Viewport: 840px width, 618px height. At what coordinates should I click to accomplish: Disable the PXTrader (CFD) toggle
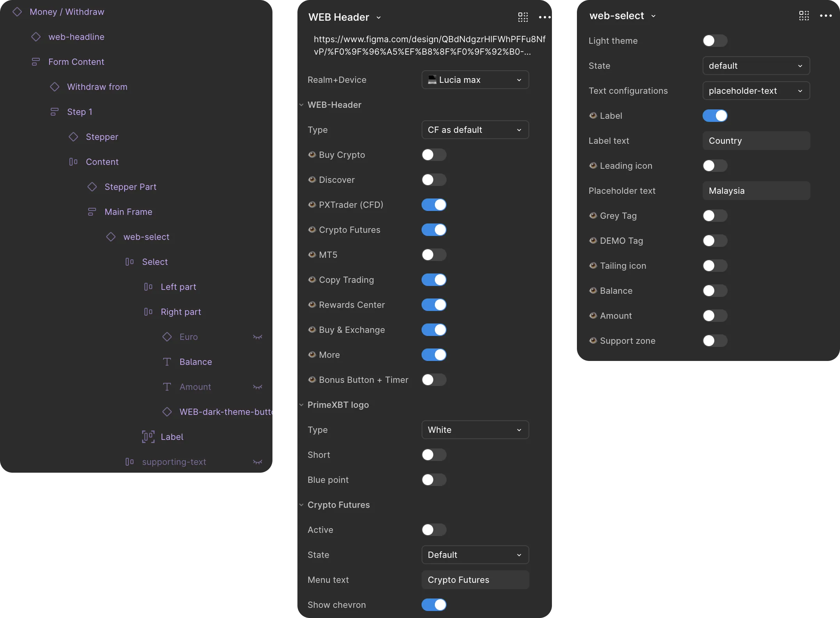click(x=434, y=205)
